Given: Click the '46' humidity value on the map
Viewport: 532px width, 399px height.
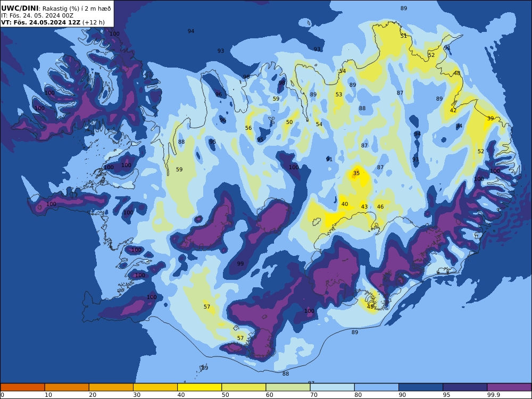Looking at the screenshot, I should click(380, 206).
